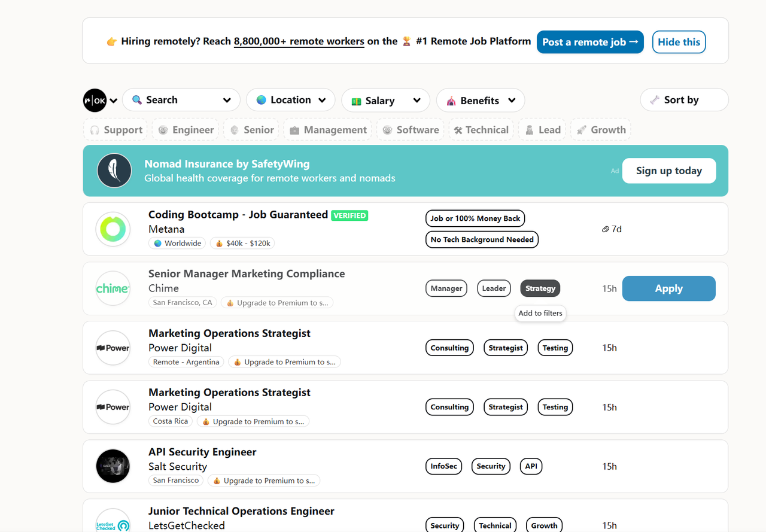Expand the Benefits dropdown

(x=480, y=101)
